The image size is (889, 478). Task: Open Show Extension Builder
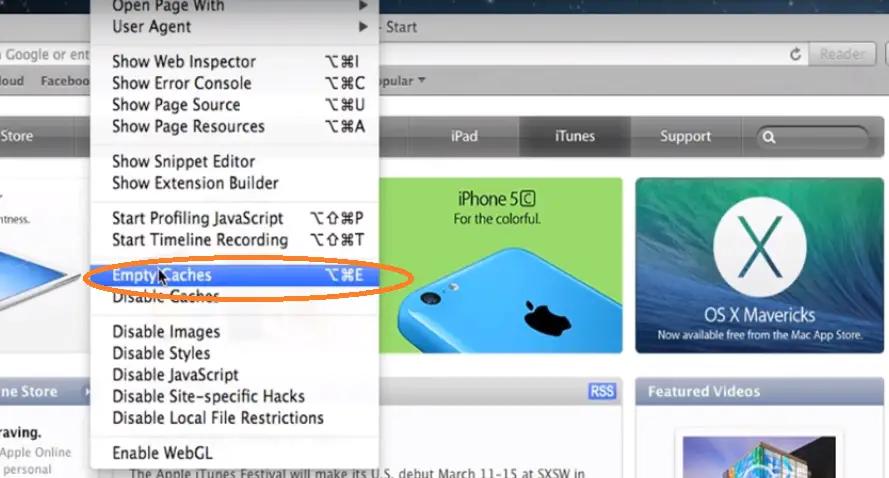(235, 183)
